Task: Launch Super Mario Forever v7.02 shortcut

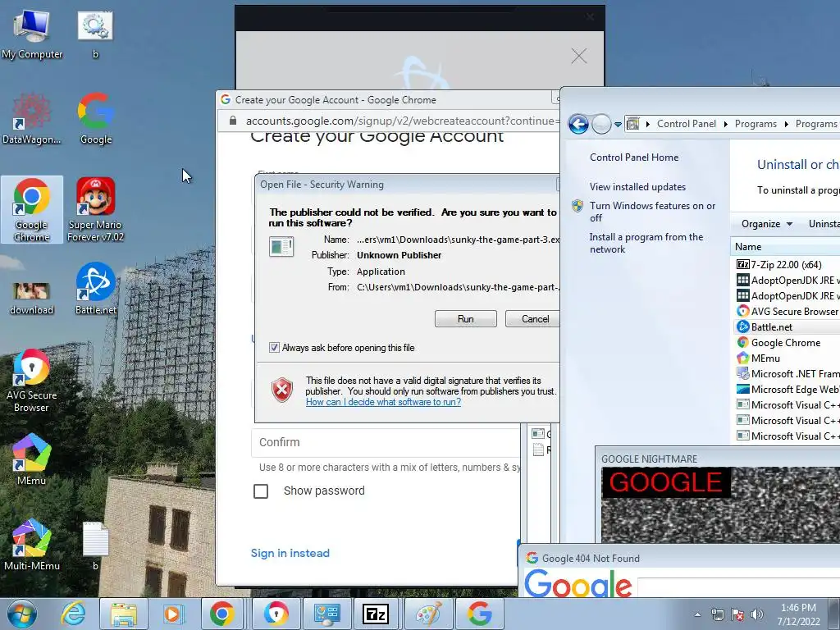Action: pos(95,209)
